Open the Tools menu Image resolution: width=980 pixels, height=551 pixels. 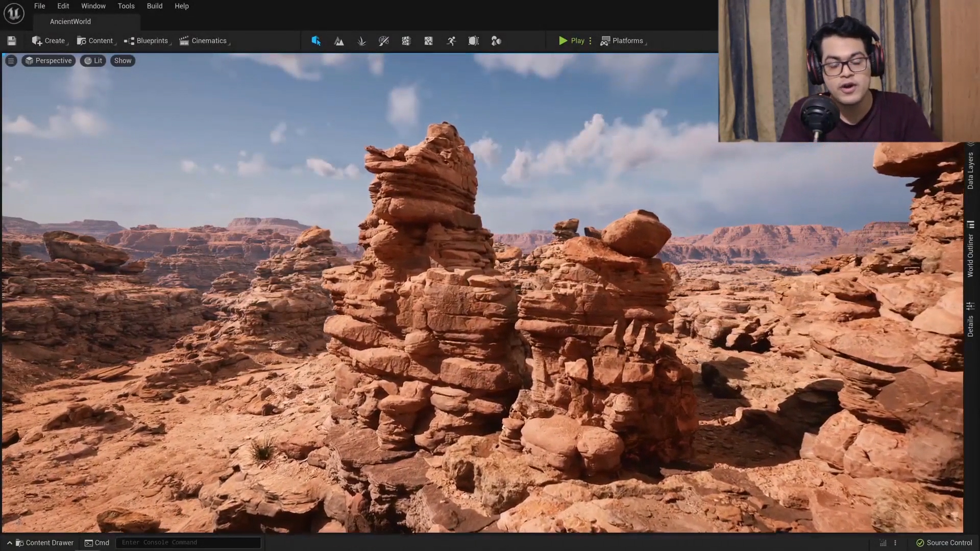[x=126, y=6]
